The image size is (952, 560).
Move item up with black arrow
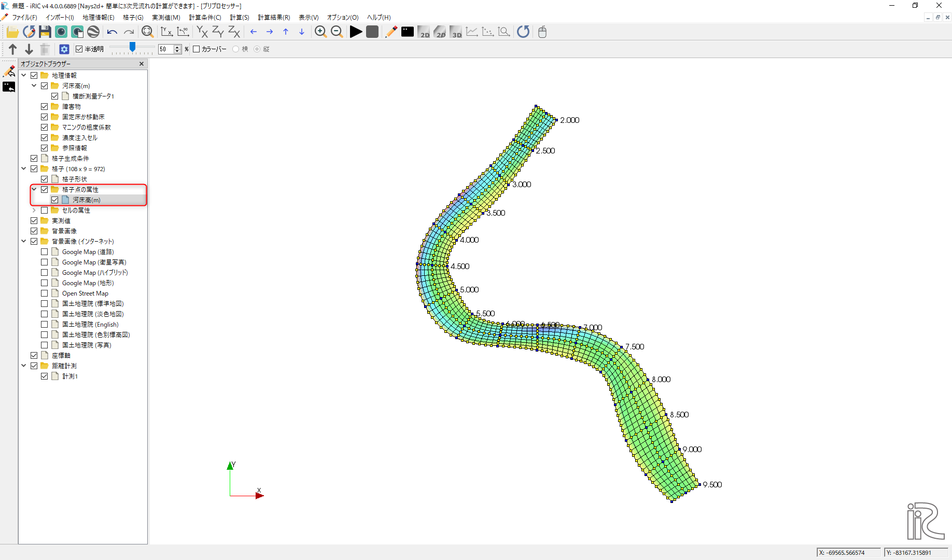click(13, 49)
